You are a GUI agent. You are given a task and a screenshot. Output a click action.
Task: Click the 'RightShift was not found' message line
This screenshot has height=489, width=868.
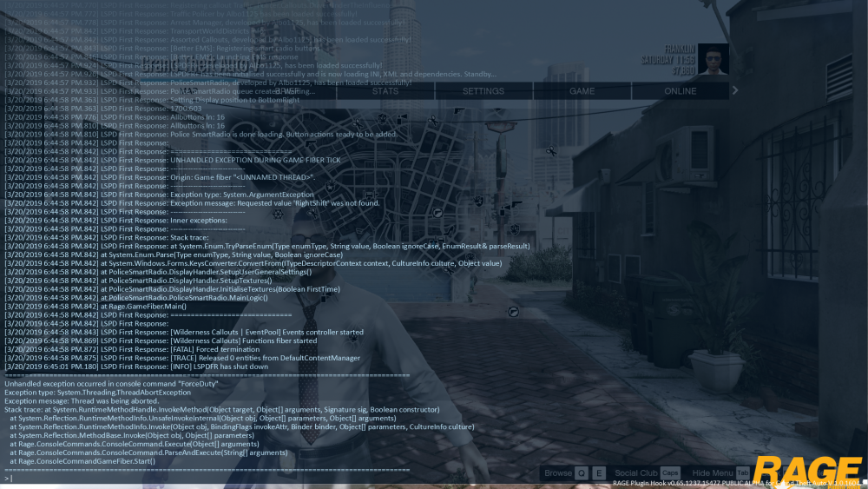(192, 203)
